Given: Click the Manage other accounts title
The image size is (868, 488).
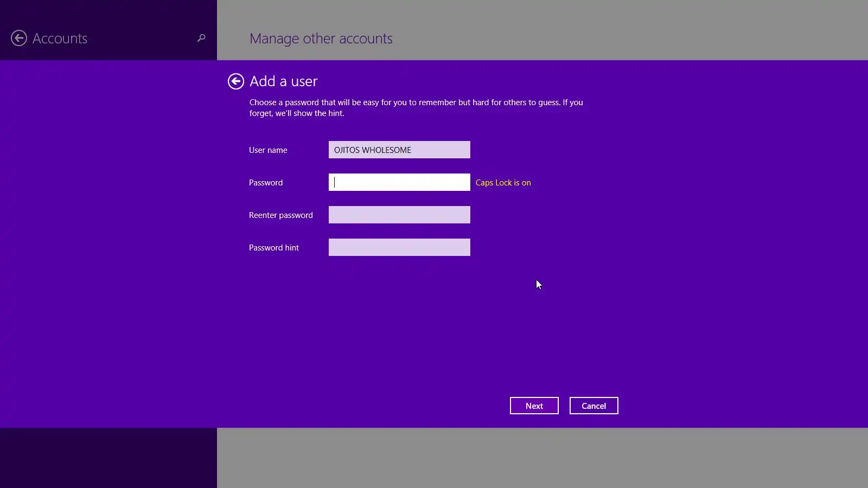Looking at the screenshot, I should coord(321,38).
